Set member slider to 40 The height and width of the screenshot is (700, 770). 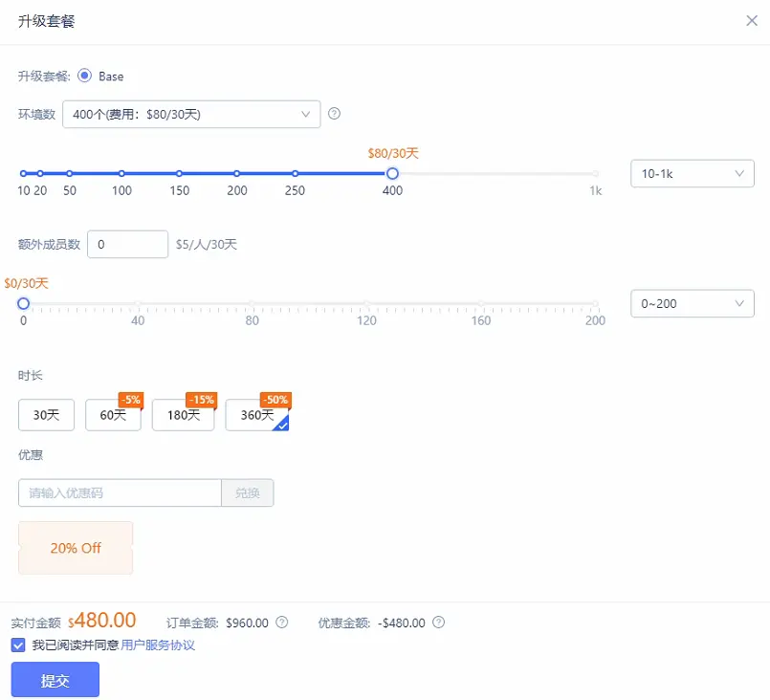click(x=138, y=303)
